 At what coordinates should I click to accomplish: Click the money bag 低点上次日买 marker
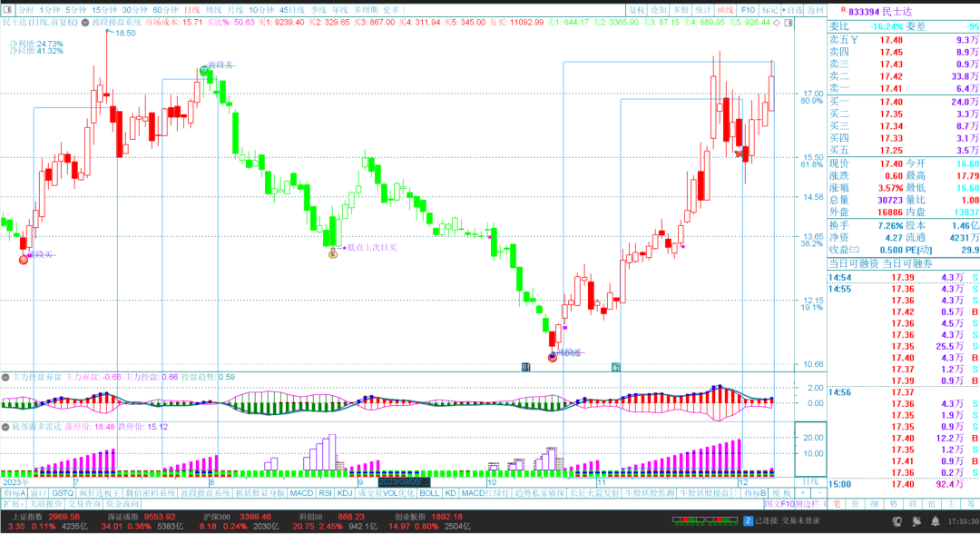pyautogui.click(x=332, y=252)
